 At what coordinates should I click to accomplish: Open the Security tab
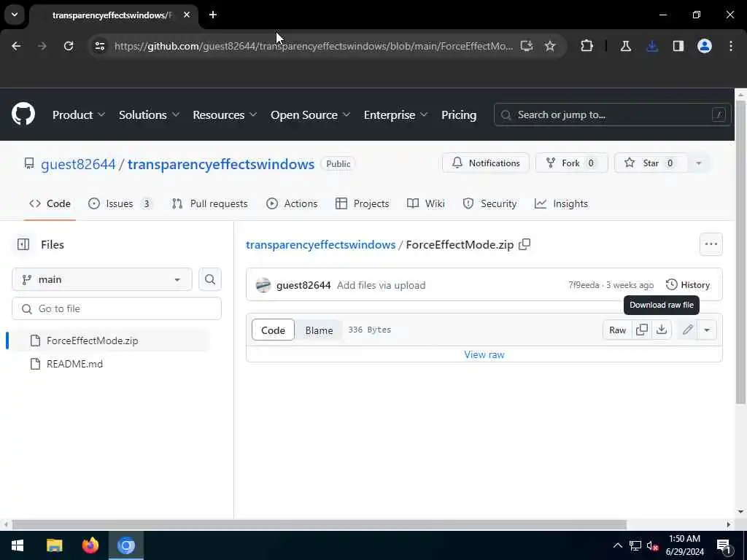(489, 203)
